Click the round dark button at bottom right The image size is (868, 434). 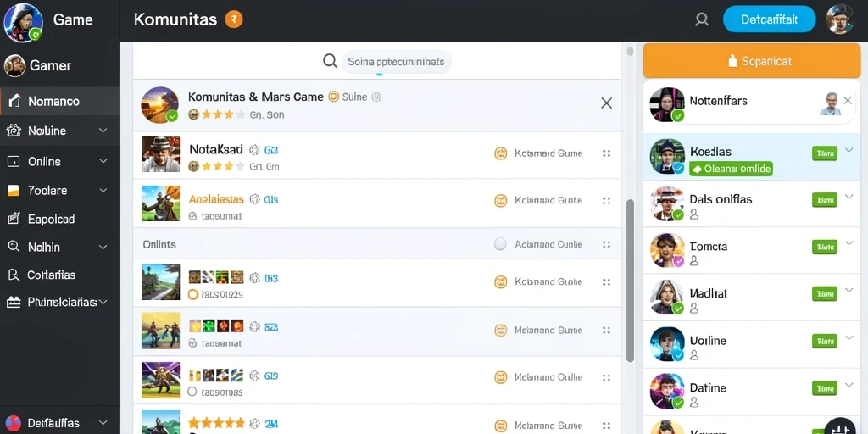pos(840,428)
